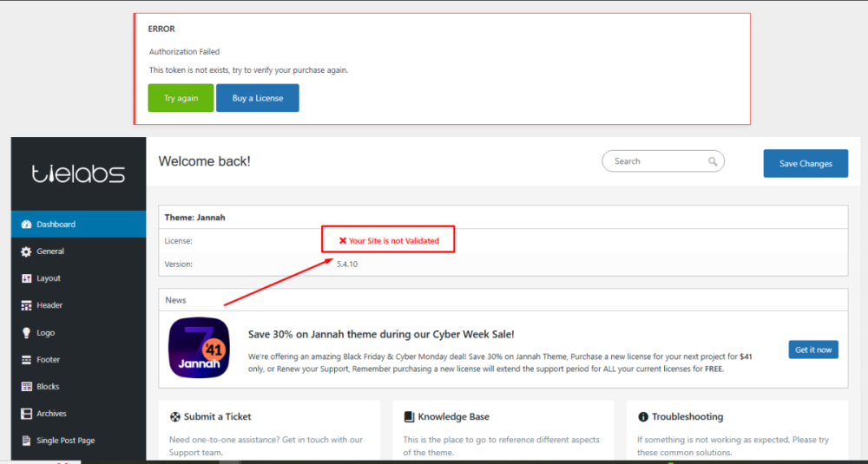The width and height of the screenshot is (868, 464).
Task: Click the Cyber Week Sale headline
Action: click(x=381, y=334)
